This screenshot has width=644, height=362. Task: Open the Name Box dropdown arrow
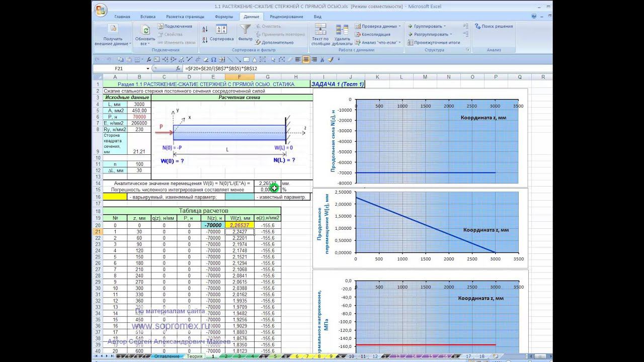pos(148,68)
